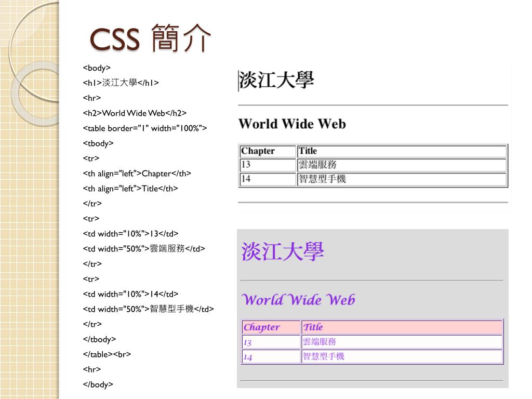Click the black 淡江大學 heading in upper preview
Image resolution: width=532 pixels, height=399 pixels.
[x=276, y=81]
